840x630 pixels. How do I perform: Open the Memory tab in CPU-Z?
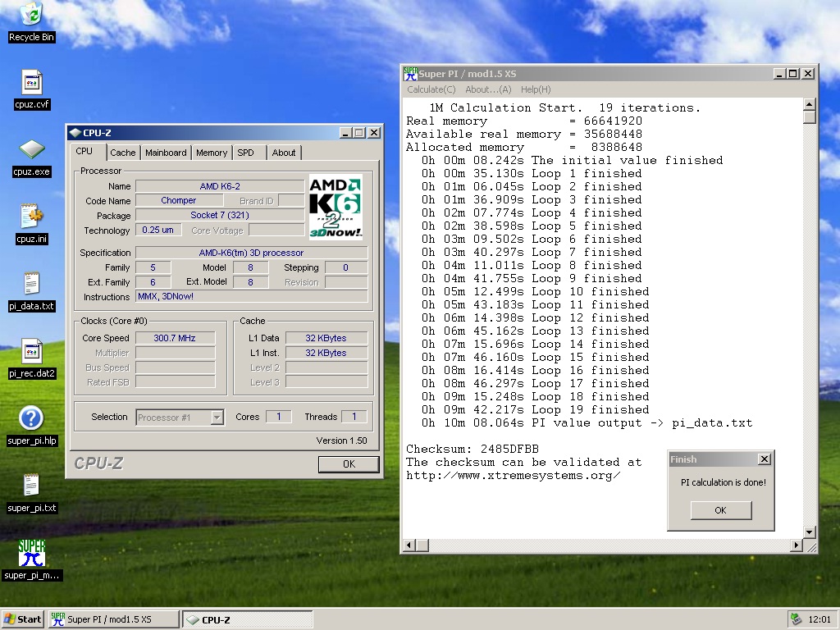[212, 153]
